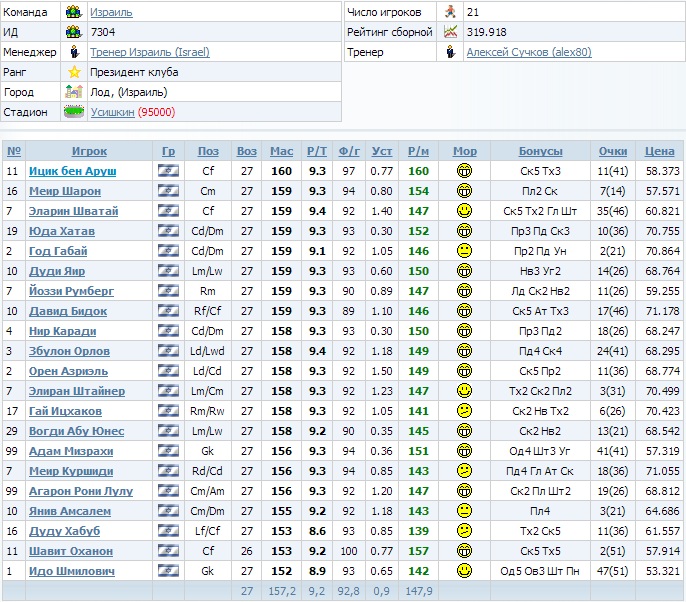Screen dimensions: 686x602
Task: Sort table by Поз column header
Action: click(208, 151)
